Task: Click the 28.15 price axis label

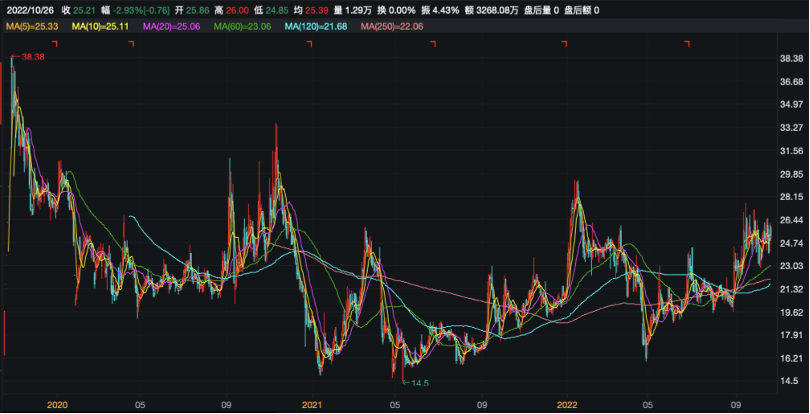Action: point(791,197)
